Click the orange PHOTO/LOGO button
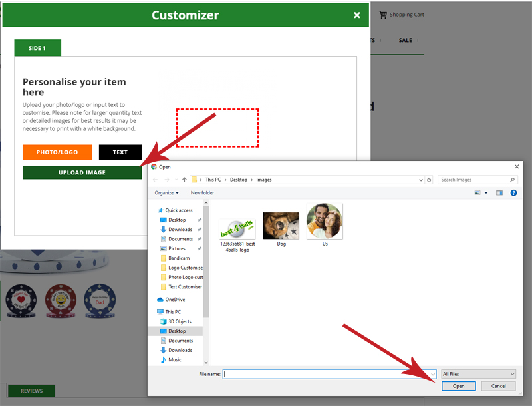 click(x=57, y=152)
